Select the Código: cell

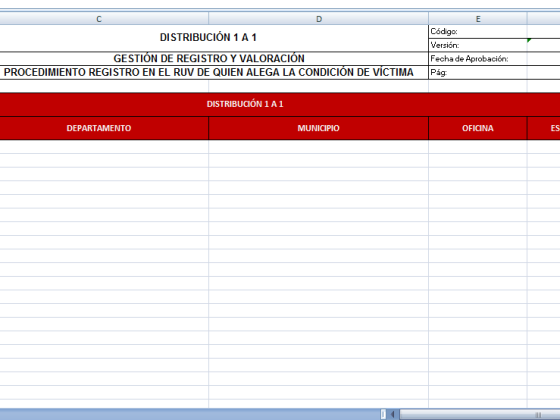[x=478, y=31]
